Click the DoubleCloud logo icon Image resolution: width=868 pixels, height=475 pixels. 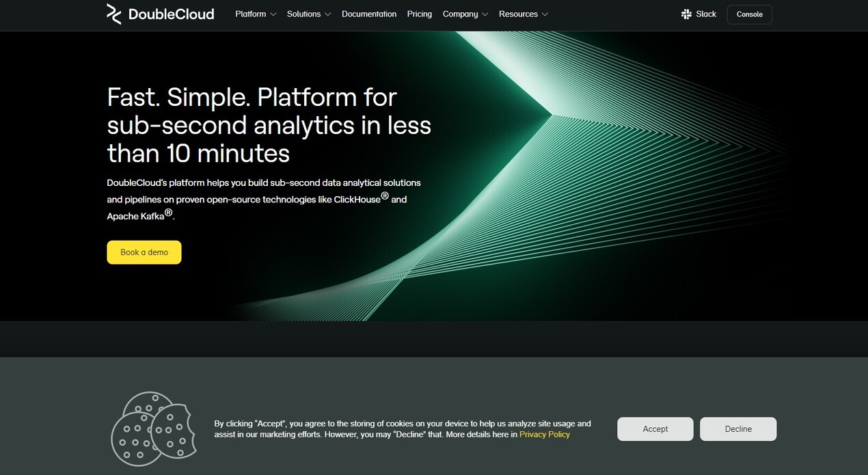point(113,14)
